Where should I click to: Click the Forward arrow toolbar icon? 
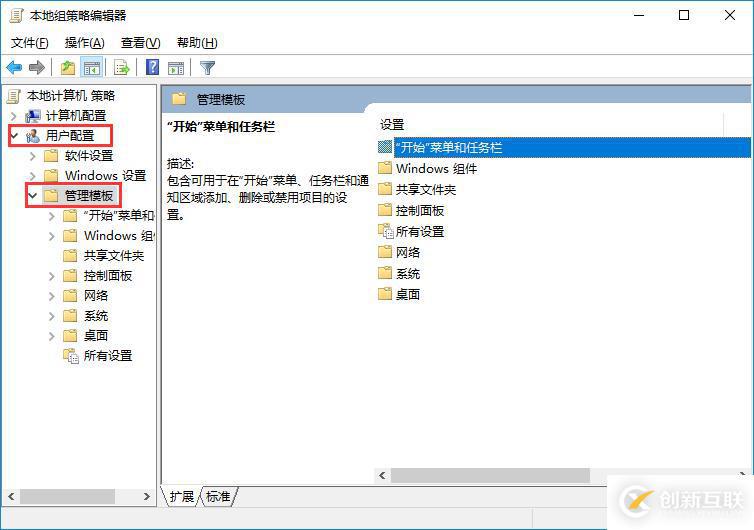click(37, 68)
